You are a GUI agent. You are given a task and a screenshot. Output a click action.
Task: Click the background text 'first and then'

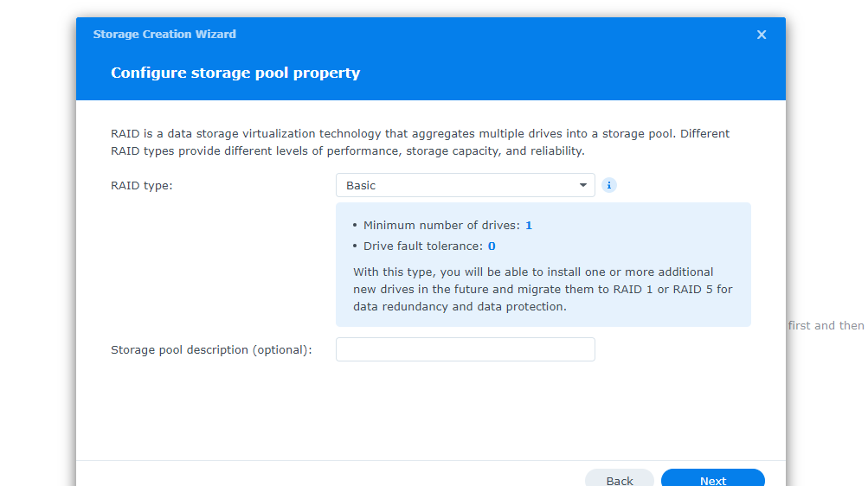[x=826, y=326]
